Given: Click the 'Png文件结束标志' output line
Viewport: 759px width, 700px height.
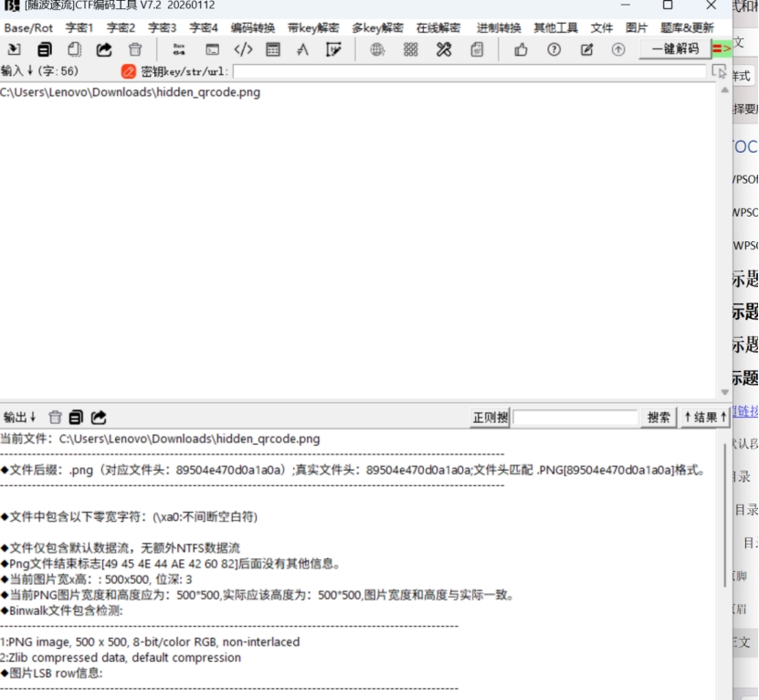Looking at the screenshot, I should pyautogui.click(x=172, y=564).
